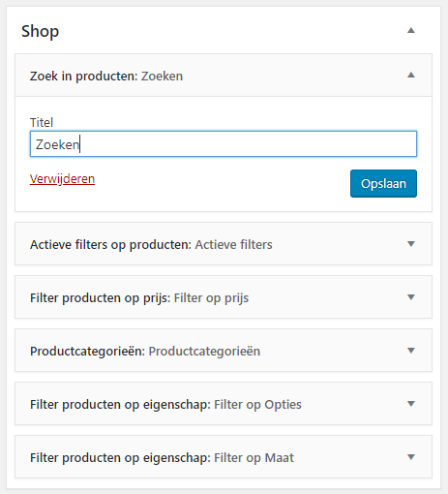
Task: Open Actieve filters op producten widget title
Action: pos(224,244)
